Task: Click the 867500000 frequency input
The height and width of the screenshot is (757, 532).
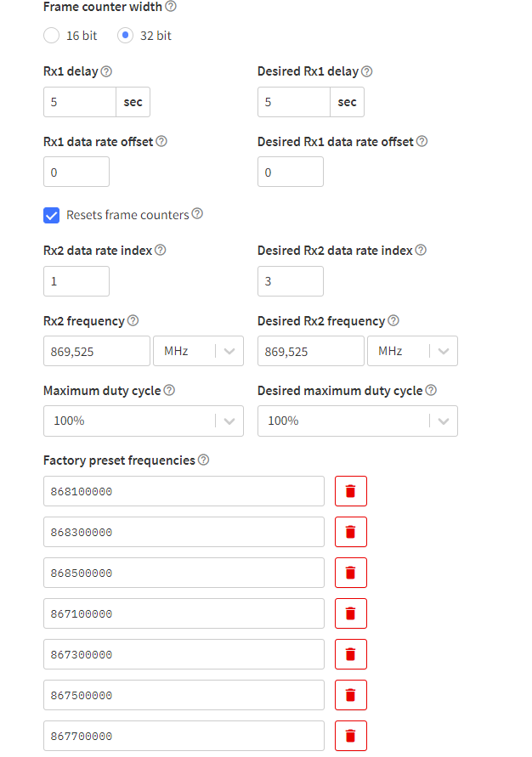Action: tap(184, 695)
